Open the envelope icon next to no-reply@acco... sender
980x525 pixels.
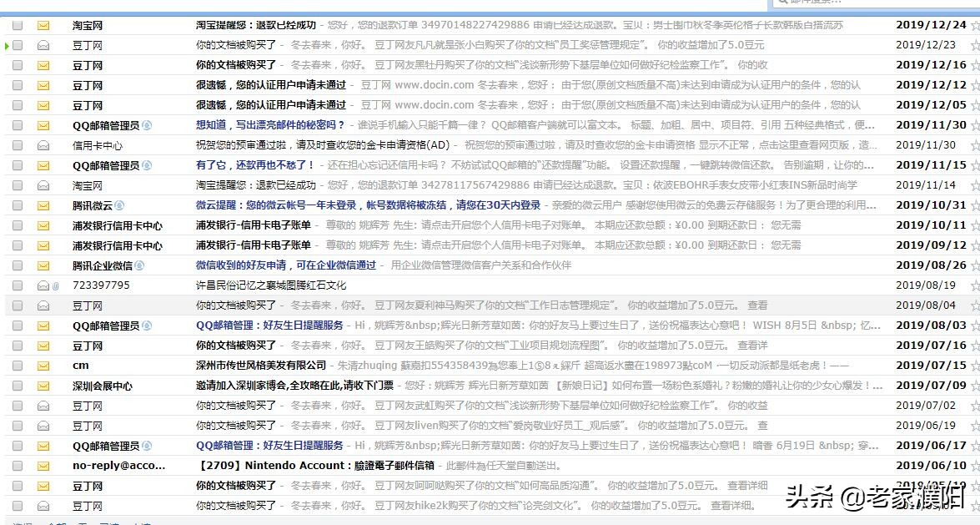[x=43, y=465]
